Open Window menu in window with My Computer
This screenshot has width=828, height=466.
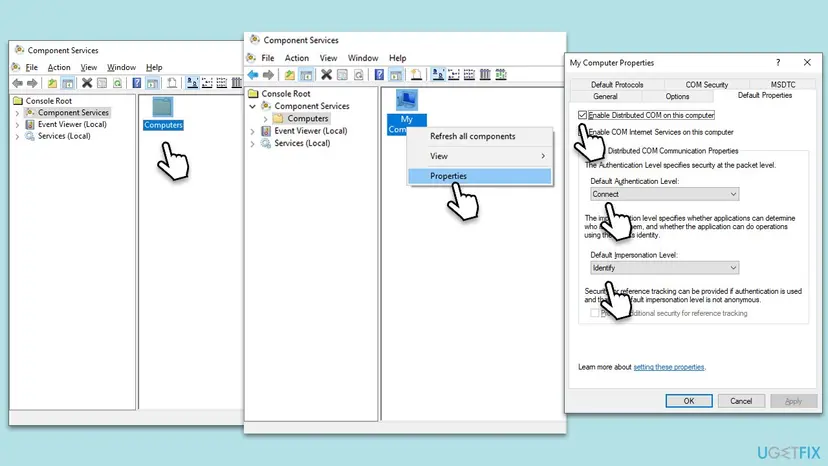363,58
